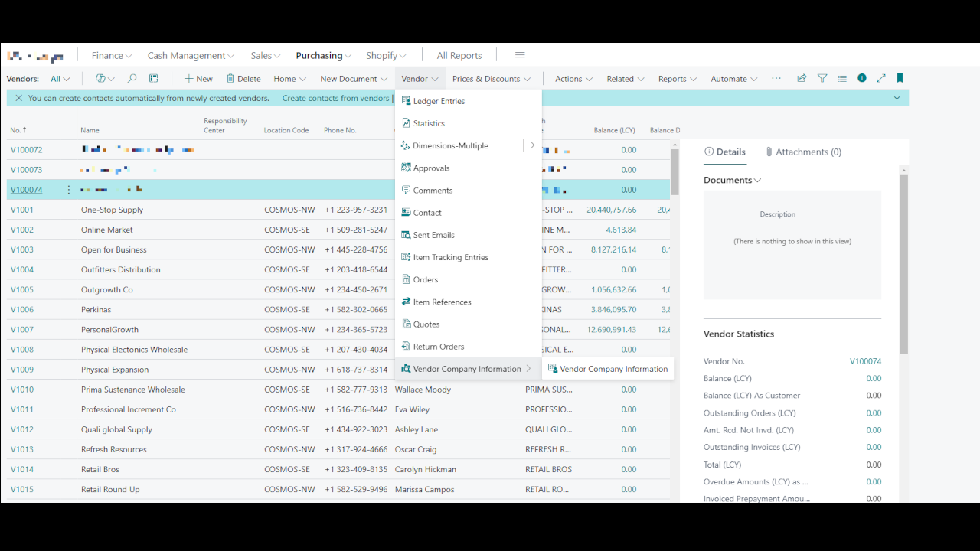Screen dimensions: 980x551
Task: Click the Statistics chart icon
Action: tap(406, 123)
